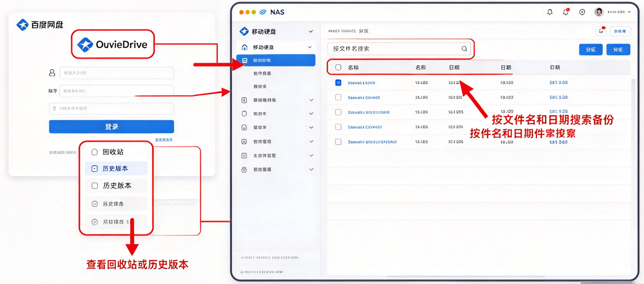Open the bell icon with red dot
This screenshot has height=284, width=644.
click(566, 12)
